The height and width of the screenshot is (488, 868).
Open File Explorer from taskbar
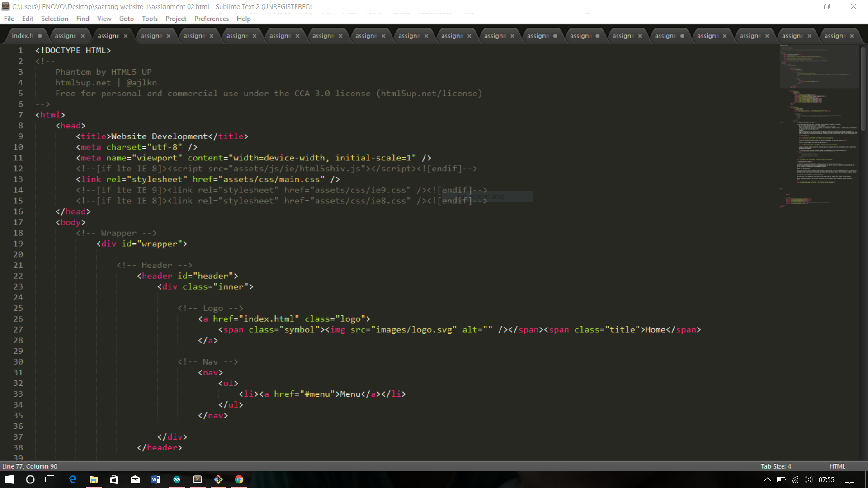[x=94, y=479]
